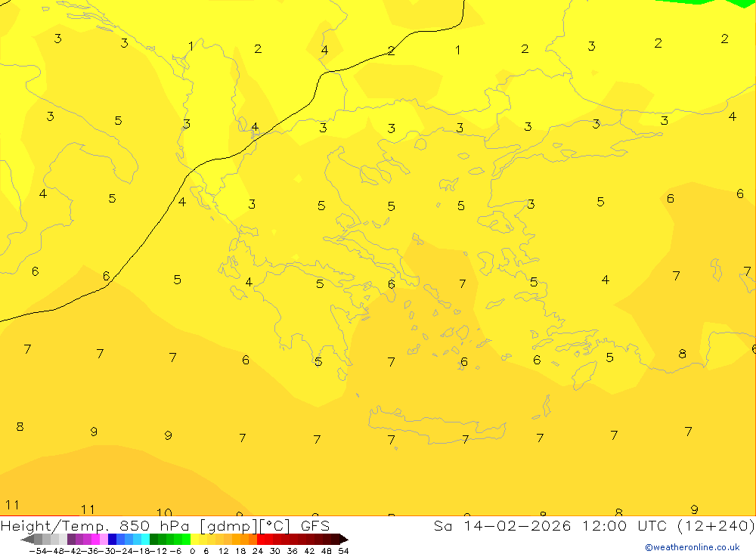
Task: Click legend label '-12' on temperature scale
Action: point(159,551)
